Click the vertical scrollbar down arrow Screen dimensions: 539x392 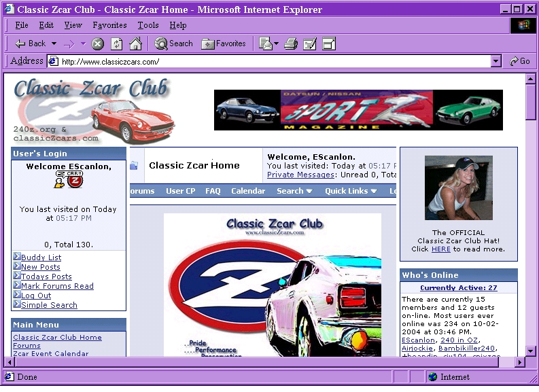pyautogui.click(x=530, y=351)
